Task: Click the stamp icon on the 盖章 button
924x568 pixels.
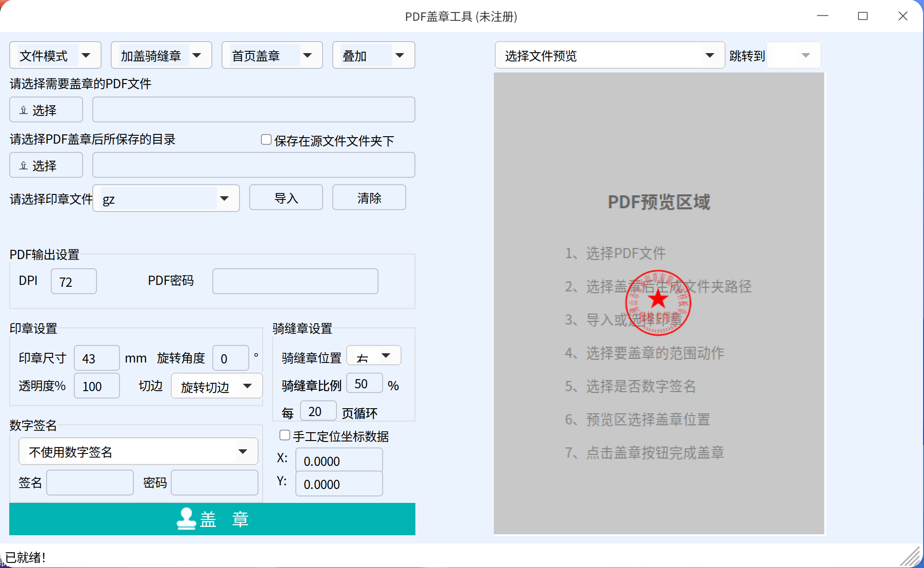Action: 186,519
